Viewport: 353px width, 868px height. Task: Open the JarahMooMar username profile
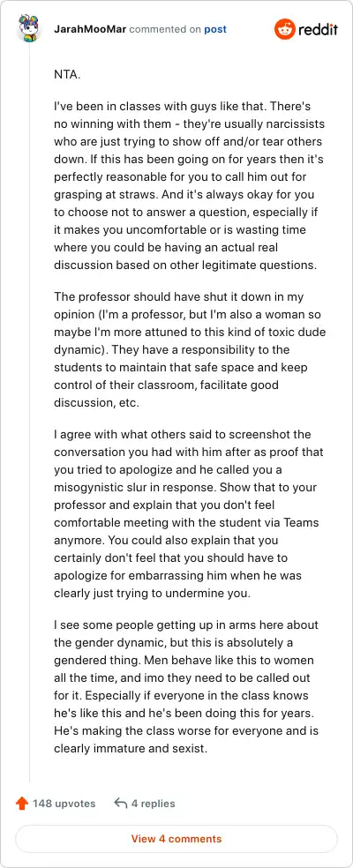coord(90,29)
